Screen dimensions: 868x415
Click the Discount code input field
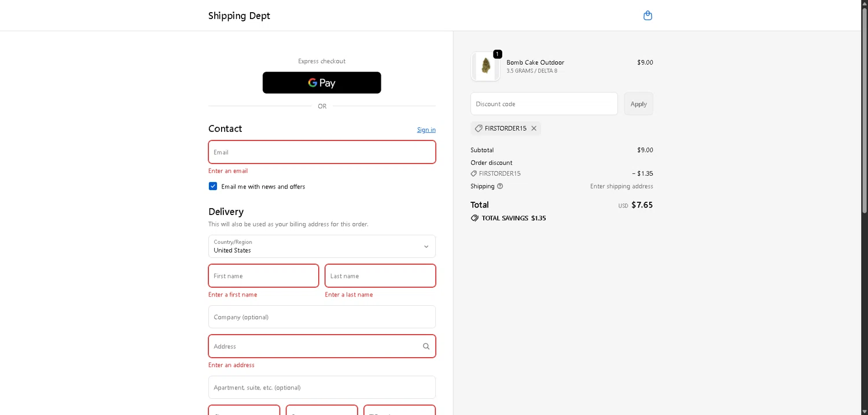(544, 104)
